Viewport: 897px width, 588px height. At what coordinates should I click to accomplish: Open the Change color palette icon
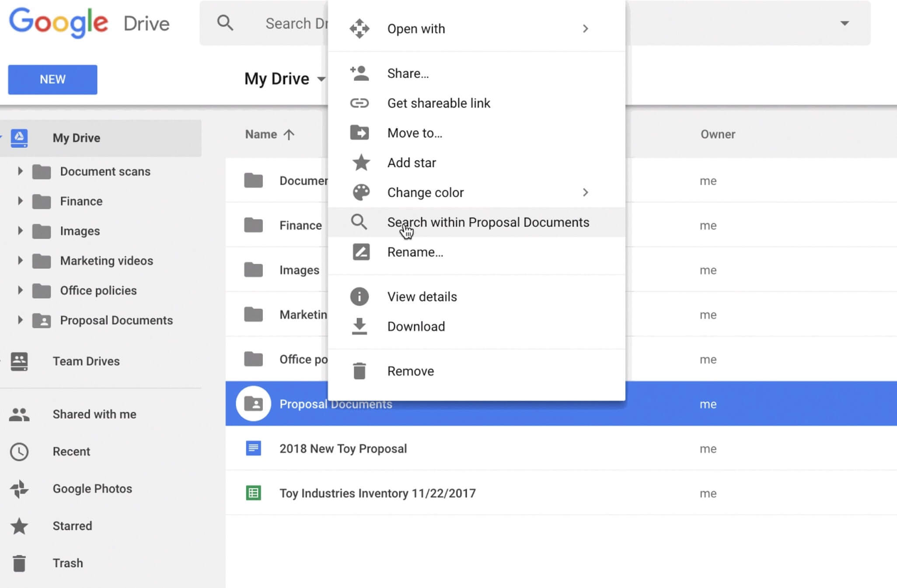point(359,192)
